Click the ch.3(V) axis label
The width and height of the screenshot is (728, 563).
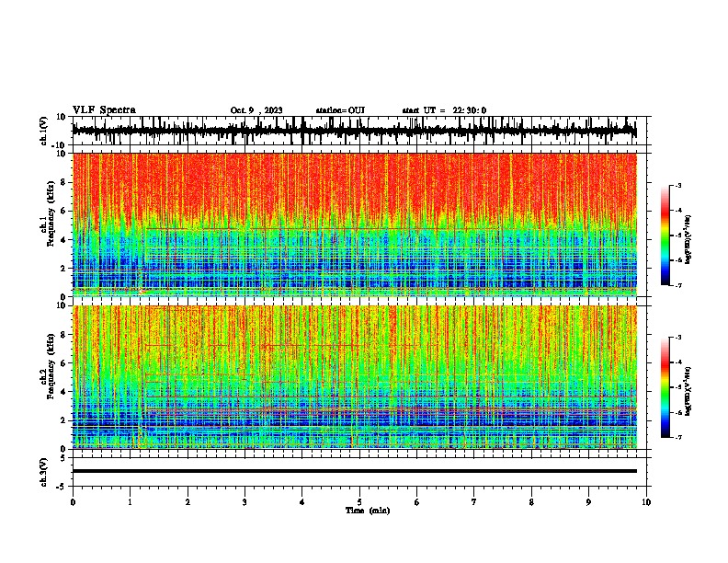pos(44,472)
